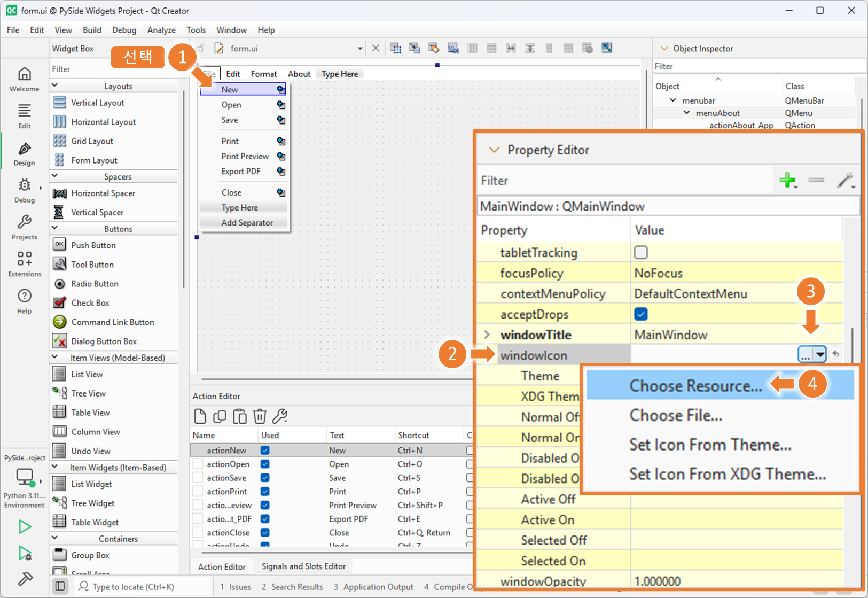Toggle Used checkbox for Export PDF action
The image size is (868, 598).
coord(265,518)
